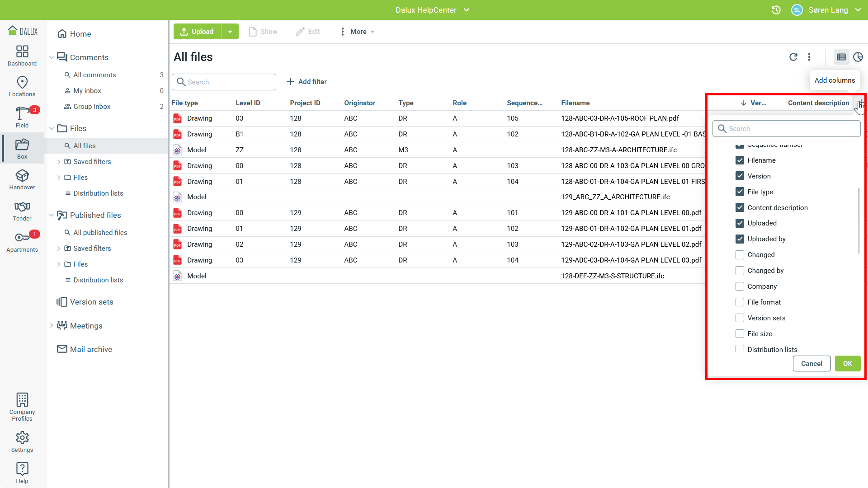
Task: Open the activity history clock icon
Action: (x=776, y=10)
